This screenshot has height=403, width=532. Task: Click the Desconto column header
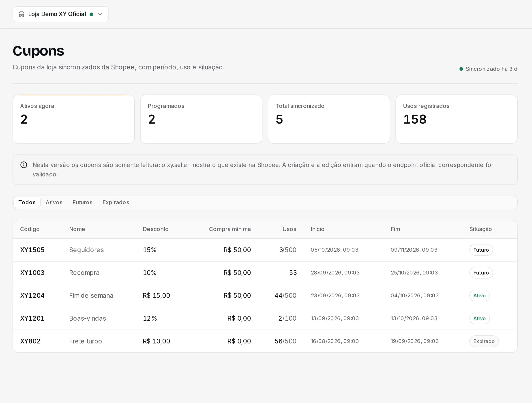pyautogui.click(x=156, y=229)
